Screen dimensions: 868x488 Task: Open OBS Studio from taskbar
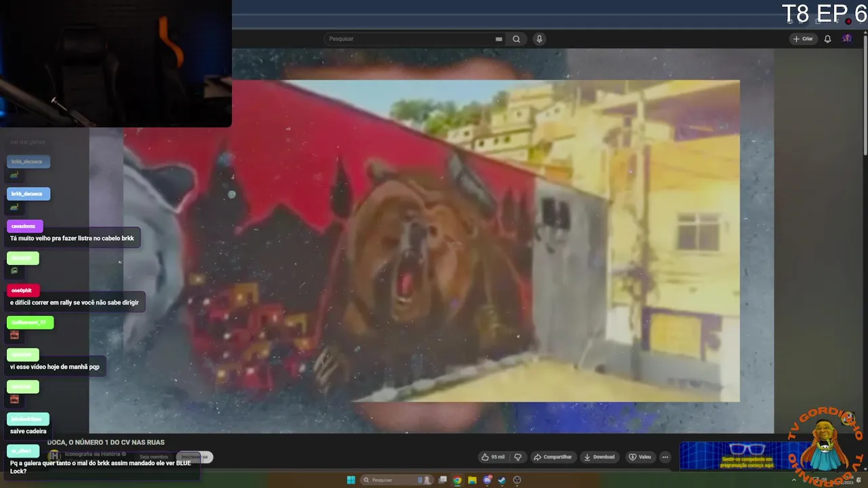517,480
